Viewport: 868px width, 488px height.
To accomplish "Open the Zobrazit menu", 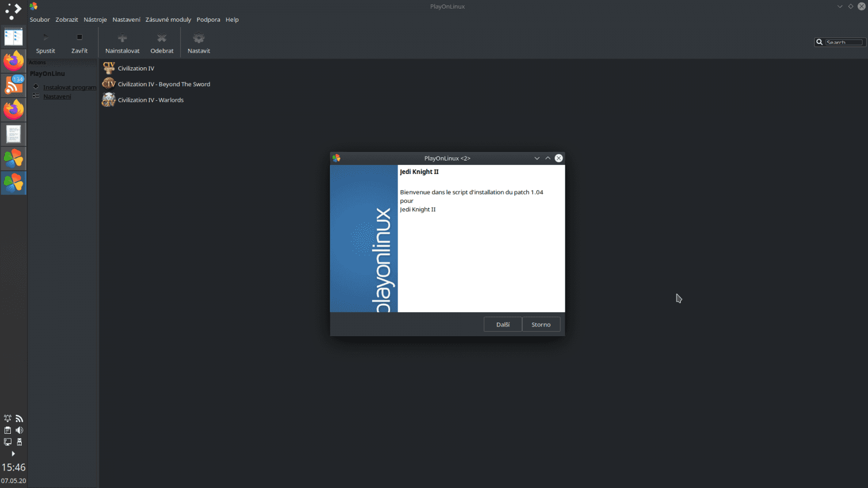I will click(67, 20).
